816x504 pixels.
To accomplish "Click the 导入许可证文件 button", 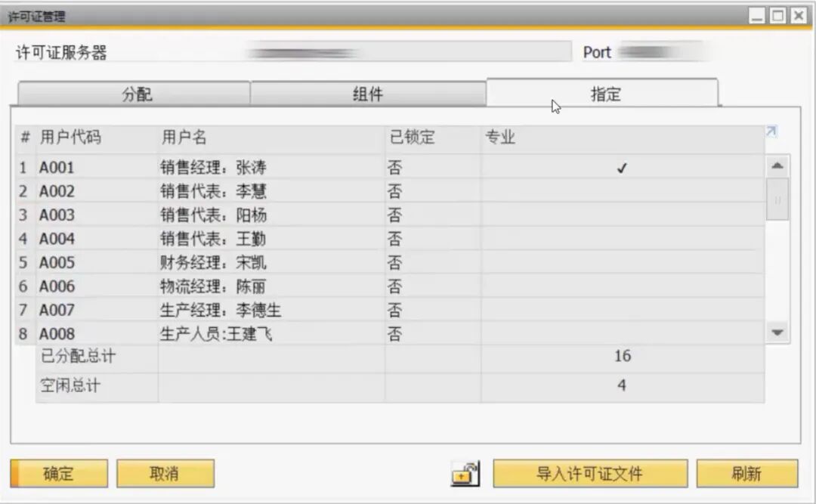I will (x=590, y=474).
